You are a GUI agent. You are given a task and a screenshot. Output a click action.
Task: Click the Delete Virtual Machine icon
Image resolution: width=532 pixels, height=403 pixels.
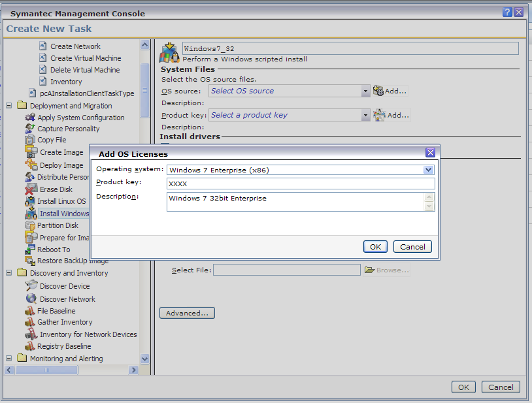tap(42, 70)
